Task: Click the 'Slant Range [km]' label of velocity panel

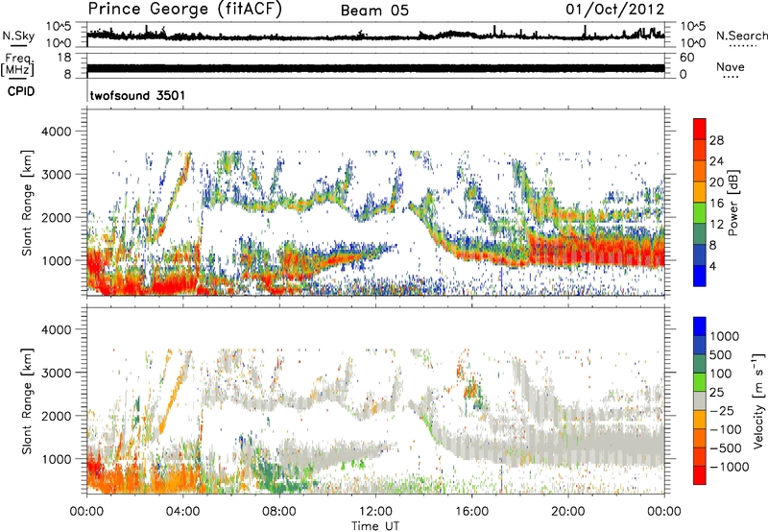Action: point(27,400)
